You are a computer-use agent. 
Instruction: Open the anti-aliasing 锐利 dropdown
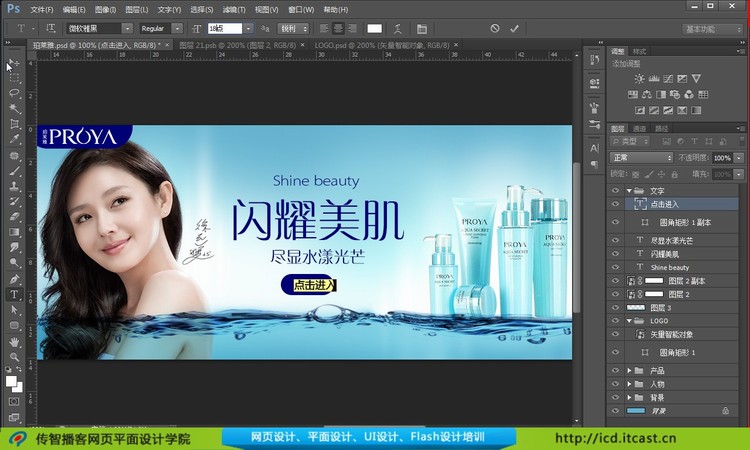click(293, 29)
